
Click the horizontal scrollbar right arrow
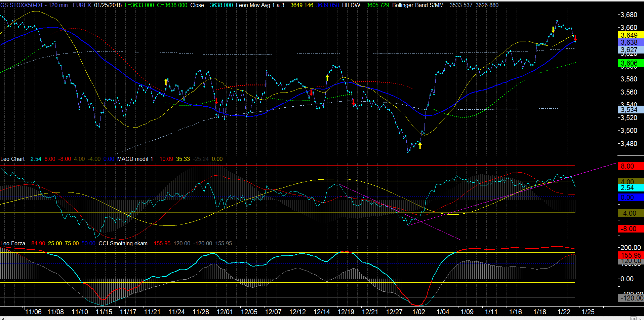pos(641,318)
